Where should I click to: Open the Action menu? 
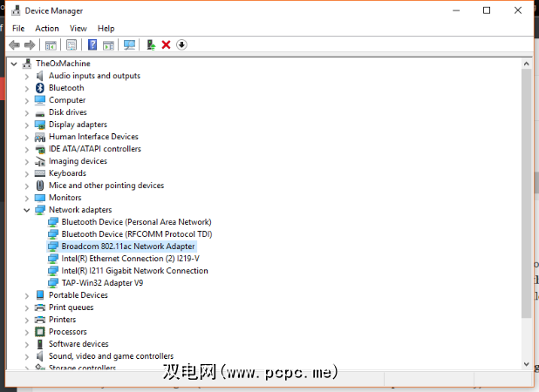pyautogui.click(x=47, y=29)
